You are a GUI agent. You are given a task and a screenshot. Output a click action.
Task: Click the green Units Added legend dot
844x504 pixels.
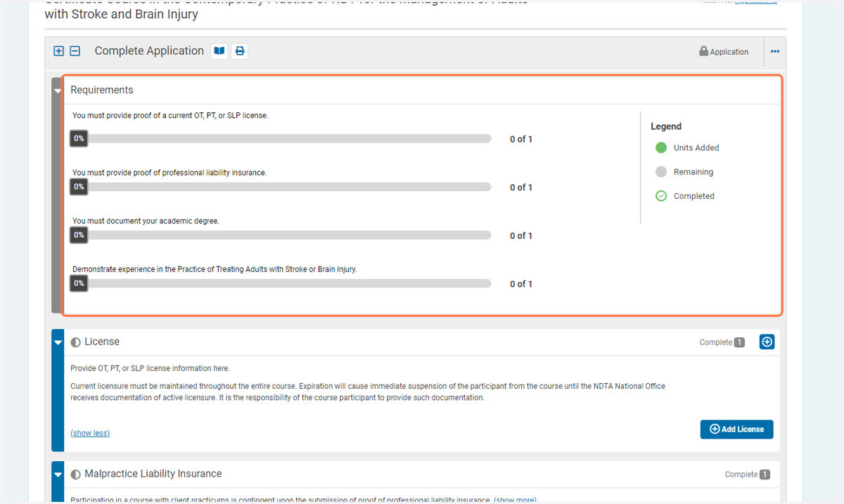(661, 148)
